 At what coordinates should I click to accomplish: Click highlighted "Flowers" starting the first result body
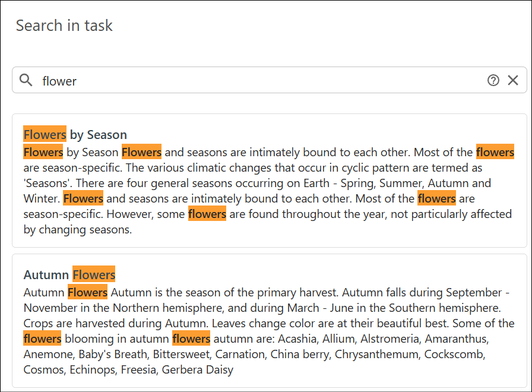tap(43, 152)
